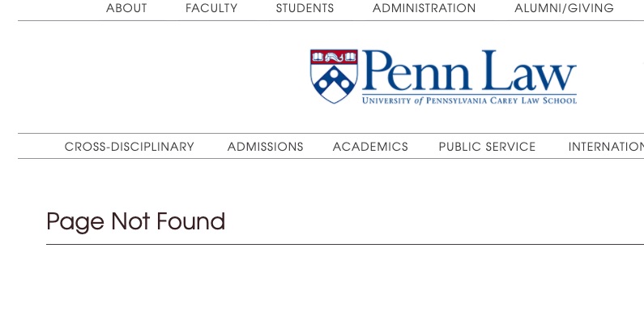Select Public Service from the navigation bar
This screenshot has height=321, width=644.
[487, 147]
